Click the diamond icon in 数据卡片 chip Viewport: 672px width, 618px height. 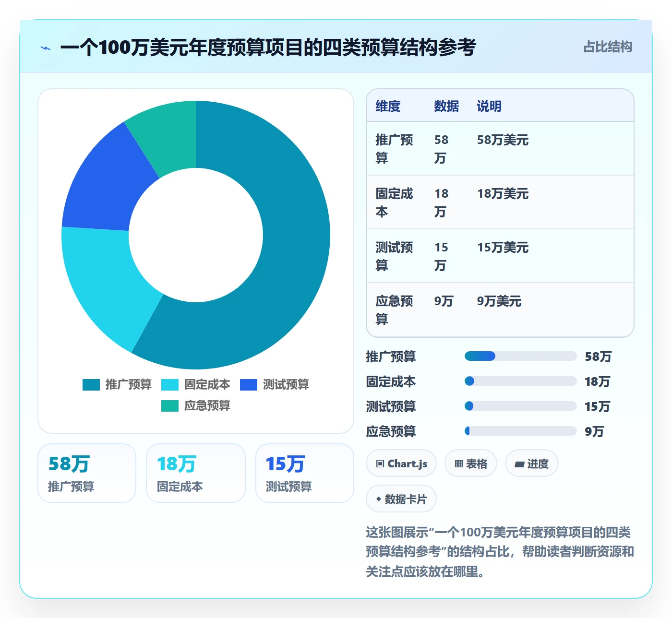tap(379, 499)
